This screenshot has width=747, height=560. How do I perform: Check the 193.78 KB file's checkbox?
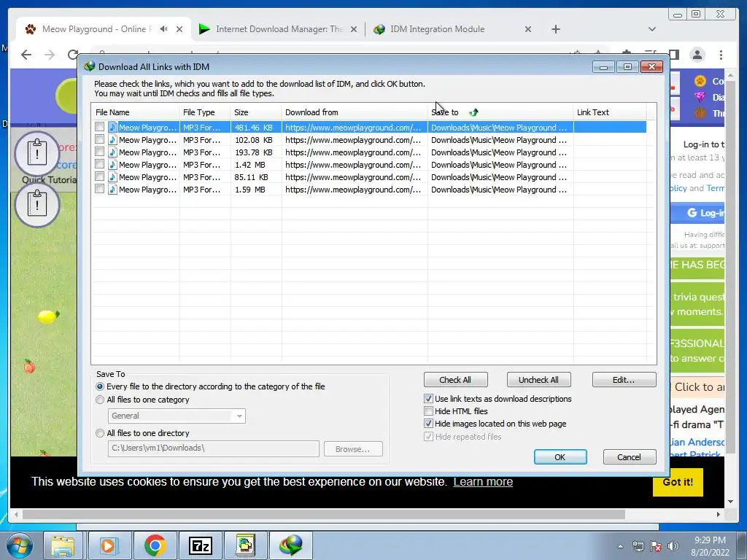coord(99,152)
